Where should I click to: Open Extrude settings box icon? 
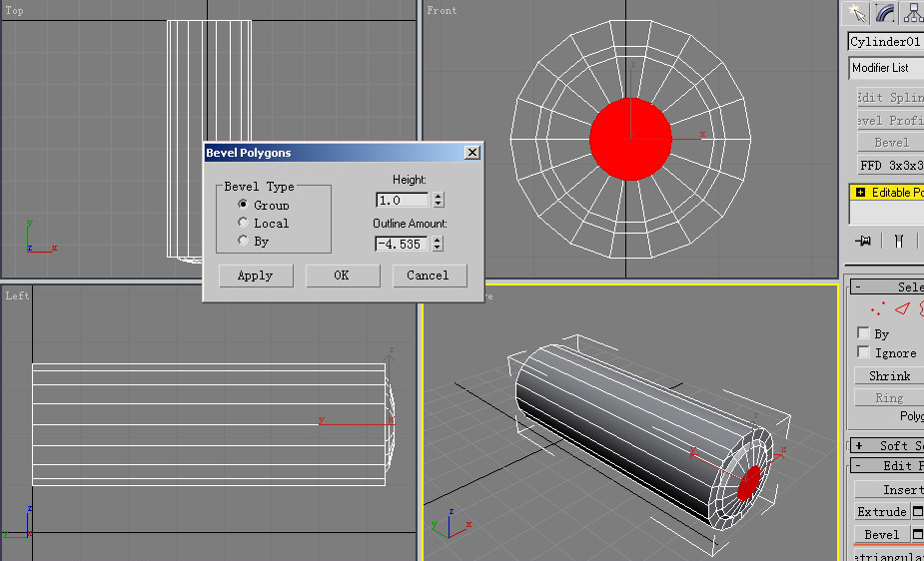pos(917,511)
